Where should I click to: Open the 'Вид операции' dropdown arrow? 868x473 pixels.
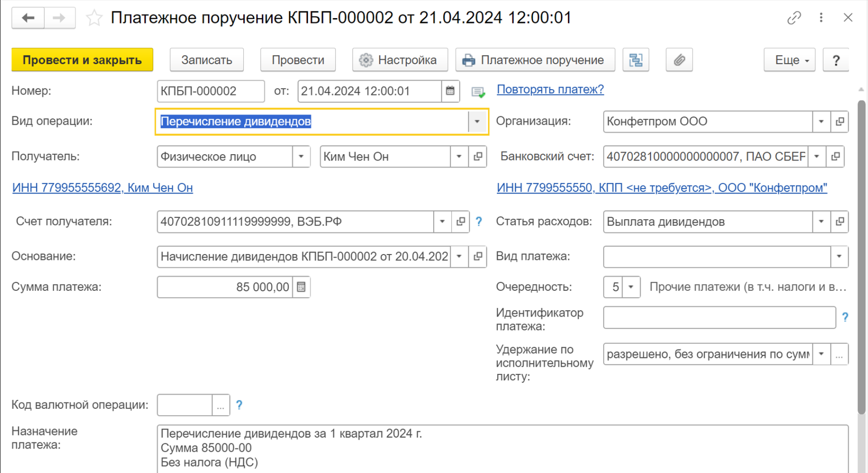point(477,121)
